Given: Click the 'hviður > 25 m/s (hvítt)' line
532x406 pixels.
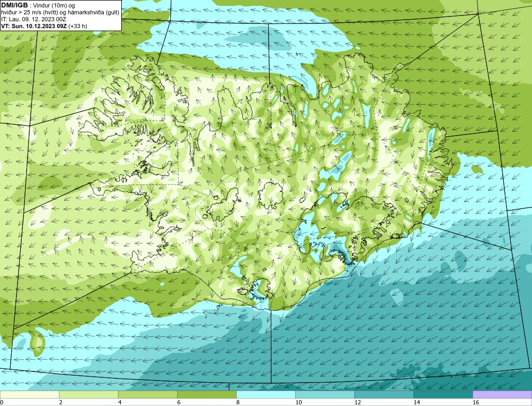Looking at the screenshot, I should tap(29, 13).
